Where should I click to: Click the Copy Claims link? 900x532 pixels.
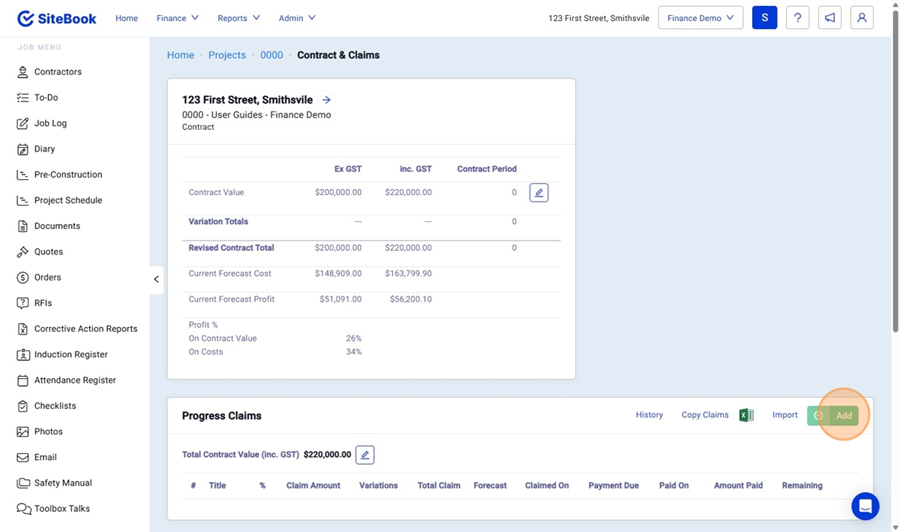(705, 415)
